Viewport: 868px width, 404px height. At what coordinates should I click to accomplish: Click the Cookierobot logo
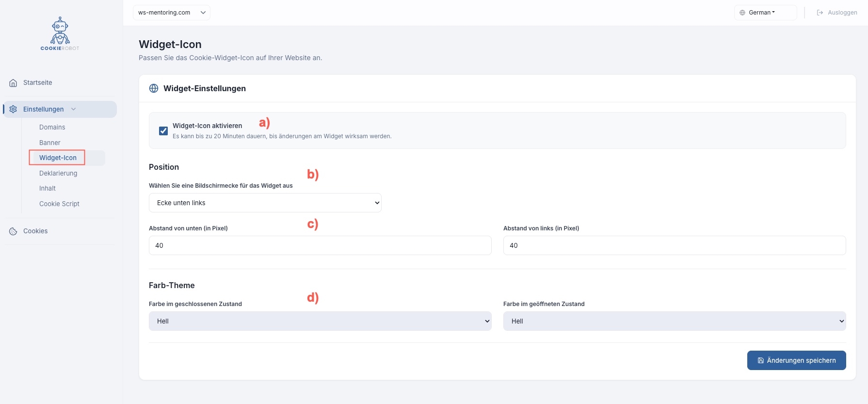pos(60,34)
